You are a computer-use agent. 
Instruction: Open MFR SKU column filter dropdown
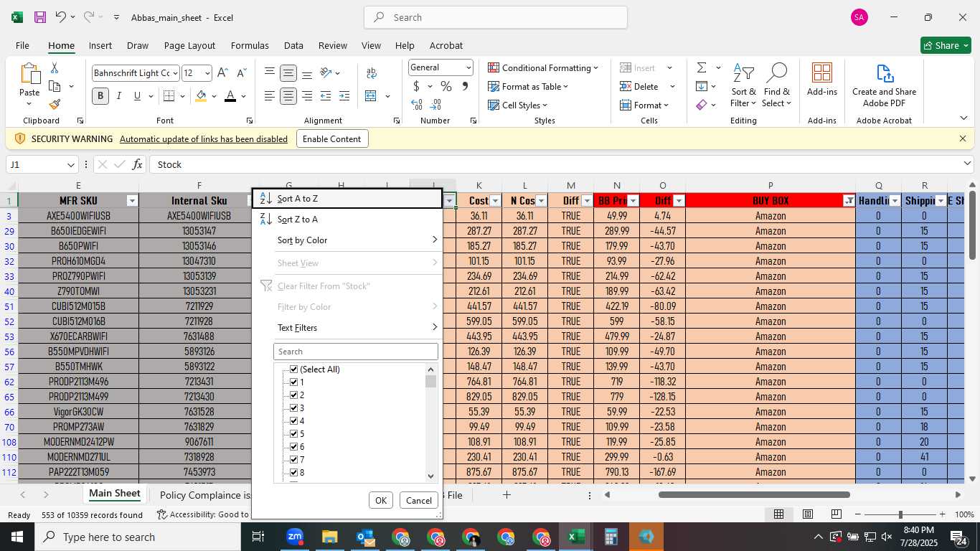point(132,201)
